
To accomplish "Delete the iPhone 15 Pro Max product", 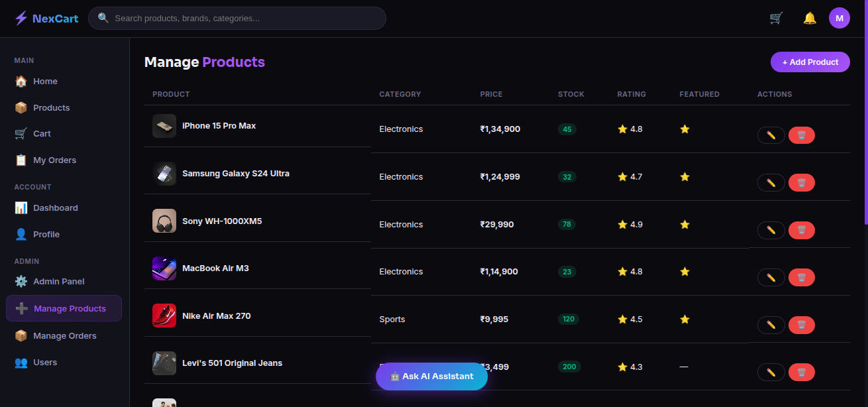I will (802, 135).
